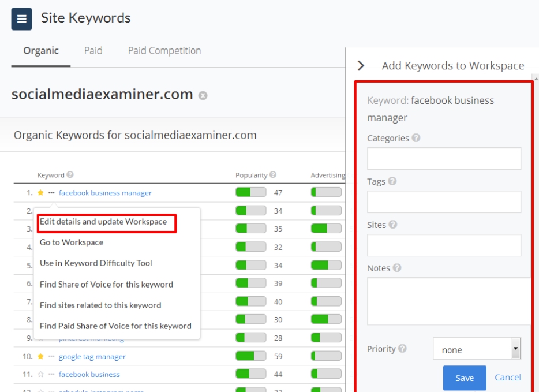This screenshot has height=392, width=539.
Task: Toggle star for google tag manager
Action: [40, 356]
